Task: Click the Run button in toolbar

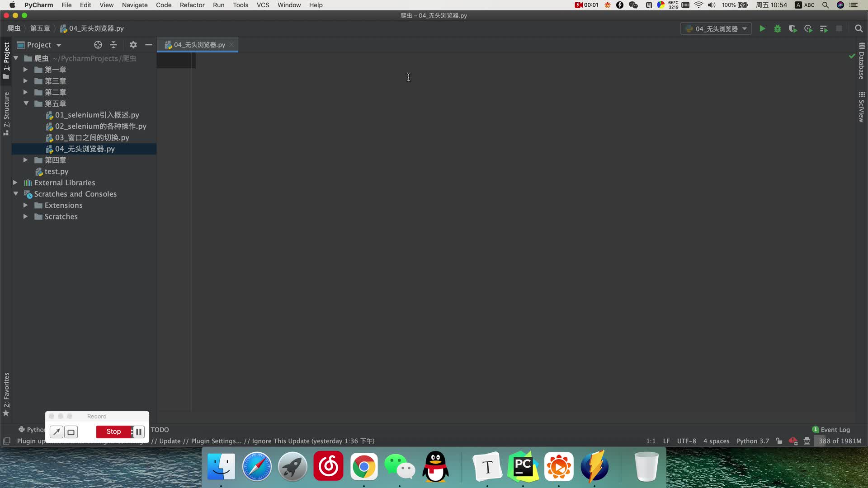Action: [x=763, y=28]
